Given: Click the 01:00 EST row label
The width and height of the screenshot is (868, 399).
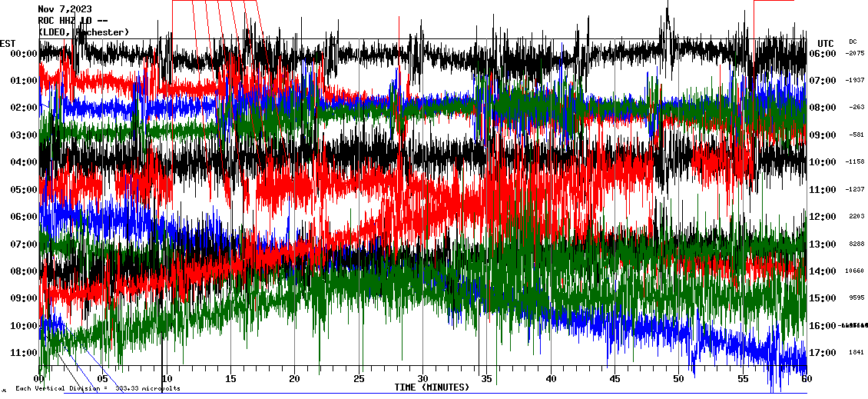Looking at the screenshot, I should pyautogui.click(x=24, y=81).
